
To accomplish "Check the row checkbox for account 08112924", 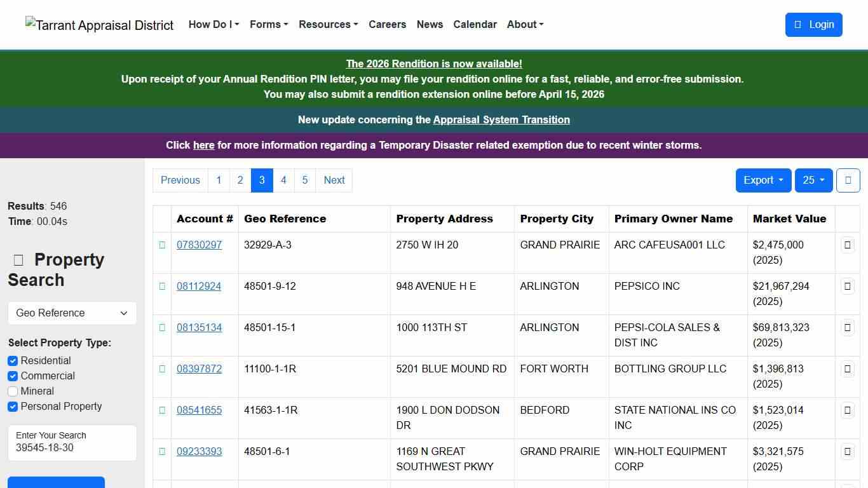I will tap(163, 286).
